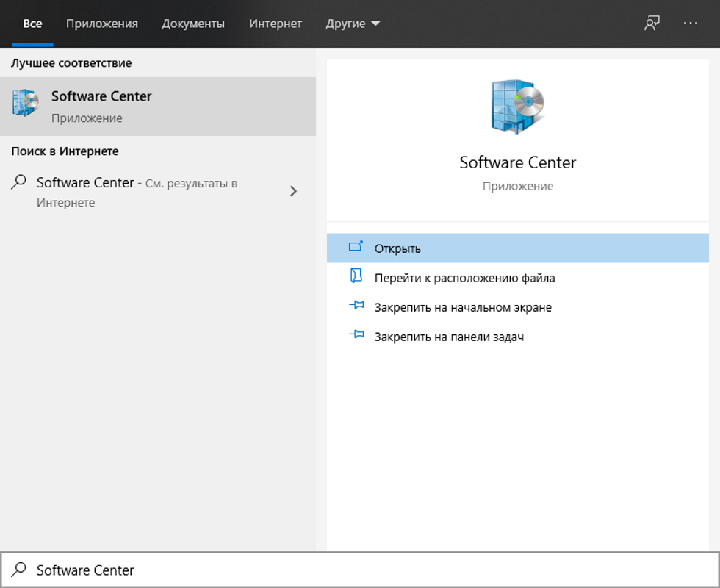Click the Приложение label in the preview pane
The width and height of the screenshot is (720, 588).
(518, 186)
